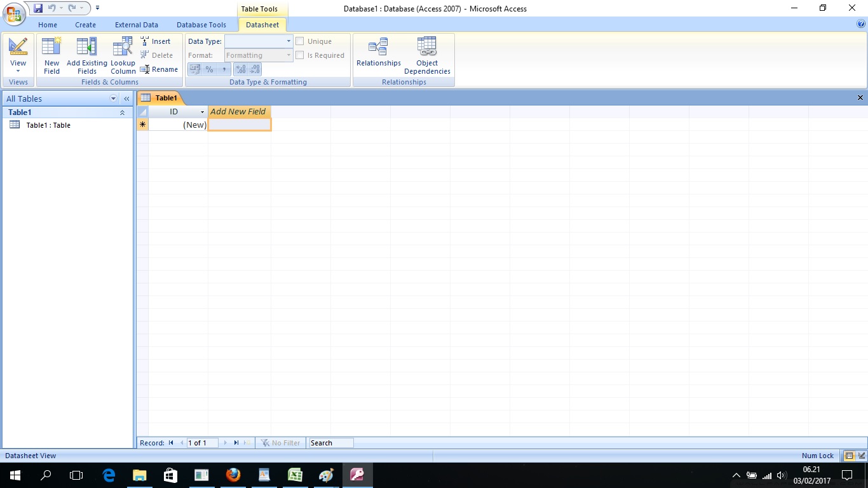
Task: Open the Office Button menu
Action: point(14,14)
